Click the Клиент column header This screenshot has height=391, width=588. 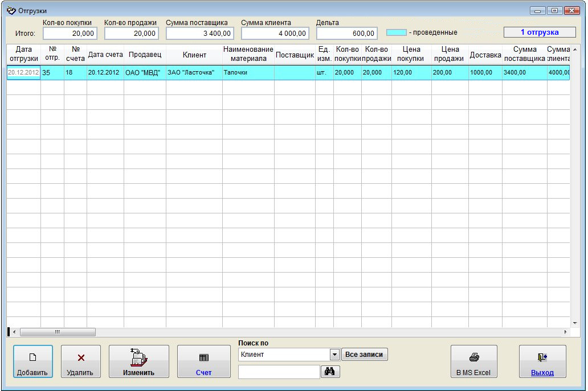[x=194, y=55]
